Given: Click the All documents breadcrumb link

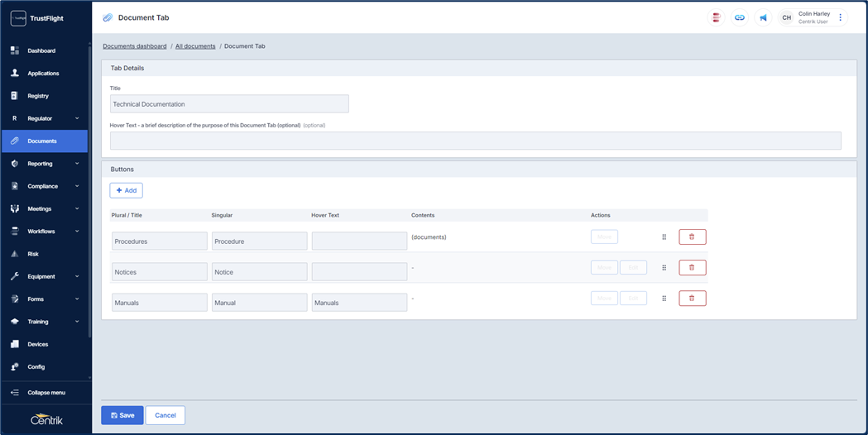Looking at the screenshot, I should pyautogui.click(x=195, y=46).
